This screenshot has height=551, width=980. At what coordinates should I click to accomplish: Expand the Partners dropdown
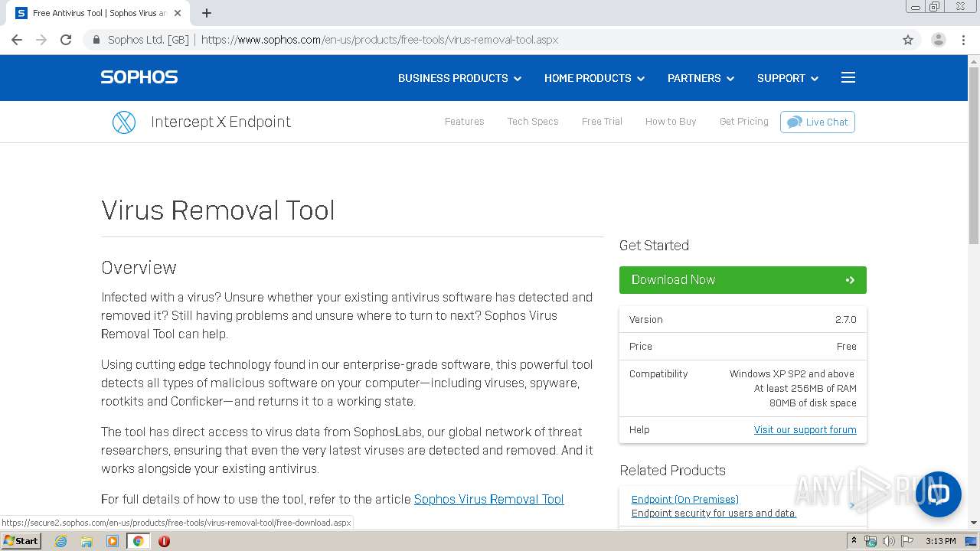click(x=701, y=78)
